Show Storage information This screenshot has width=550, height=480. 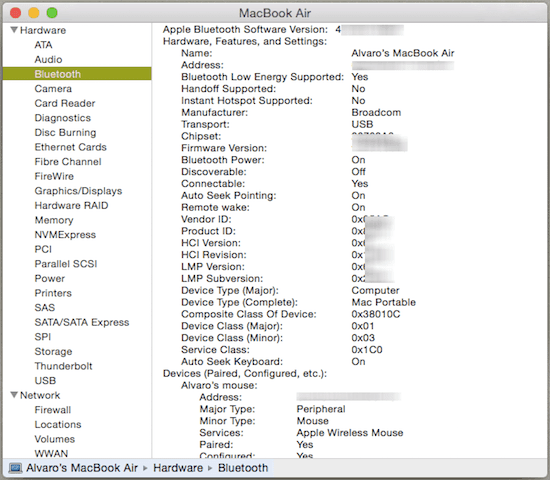(x=53, y=351)
